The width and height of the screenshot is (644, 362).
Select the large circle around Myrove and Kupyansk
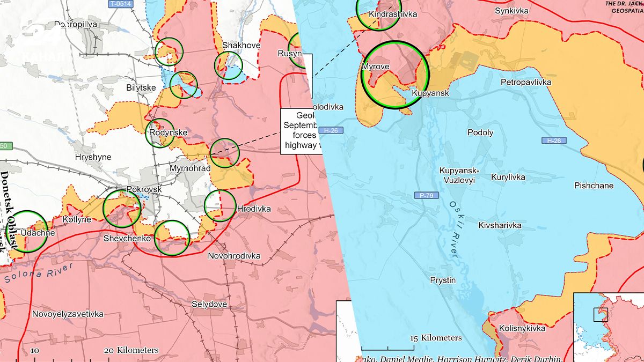pyautogui.click(x=395, y=75)
